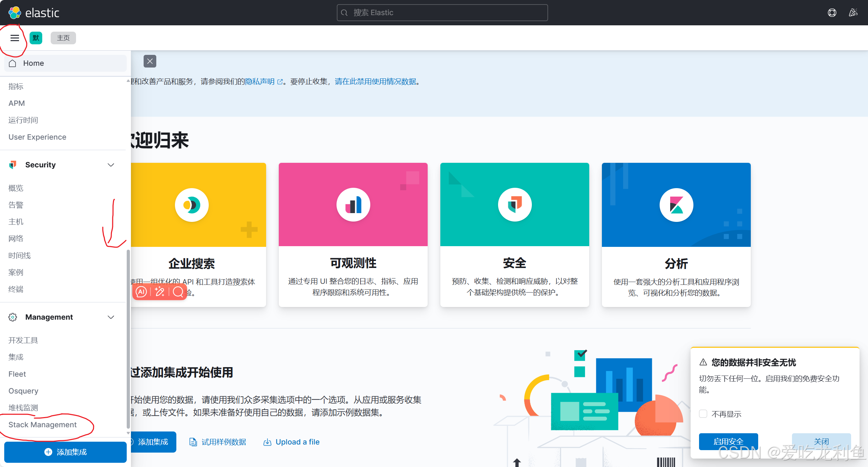Open 主机 nav item
Viewport: 868px width, 467px height.
coord(16,222)
